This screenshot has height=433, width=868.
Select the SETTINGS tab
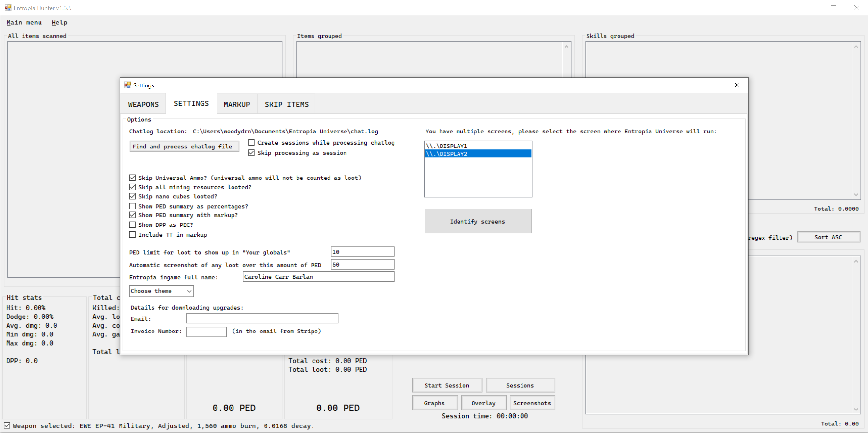[x=191, y=103]
